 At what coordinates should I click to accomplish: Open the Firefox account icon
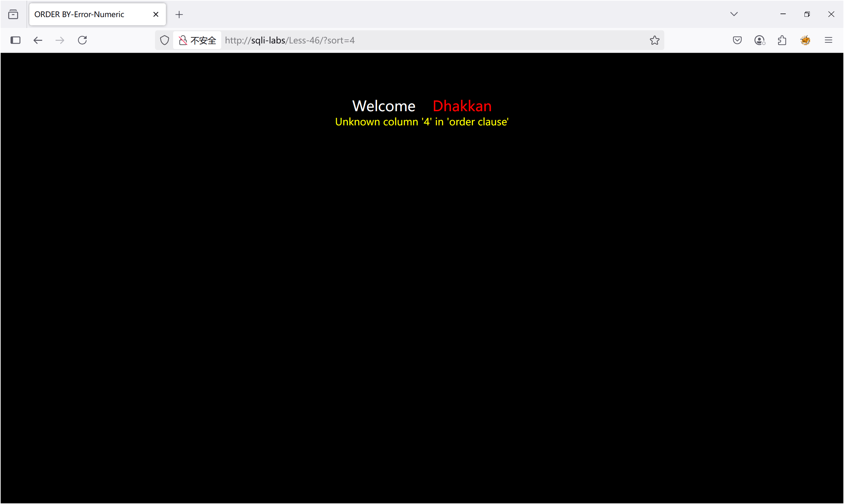coord(759,40)
